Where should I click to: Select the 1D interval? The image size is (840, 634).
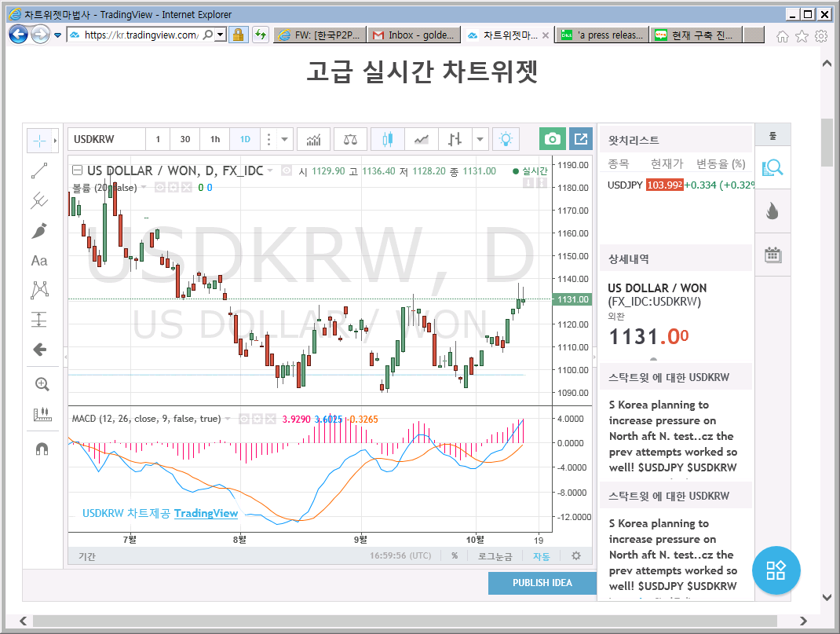245,139
